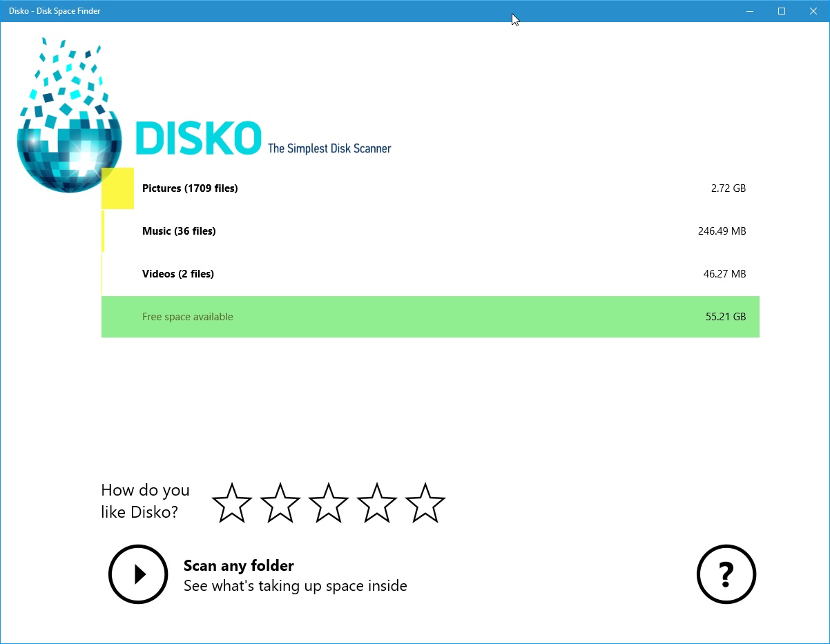Click the Scan any folder text
The height and width of the screenshot is (644, 830).
pyautogui.click(x=238, y=565)
